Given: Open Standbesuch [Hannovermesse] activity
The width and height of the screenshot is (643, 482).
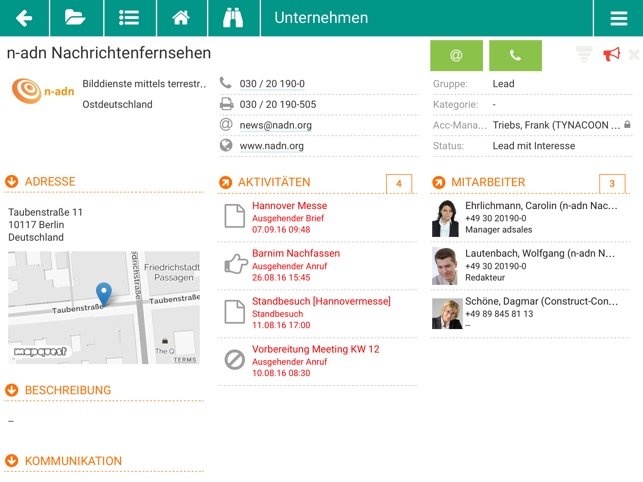Looking at the screenshot, I should (x=317, y=313).
